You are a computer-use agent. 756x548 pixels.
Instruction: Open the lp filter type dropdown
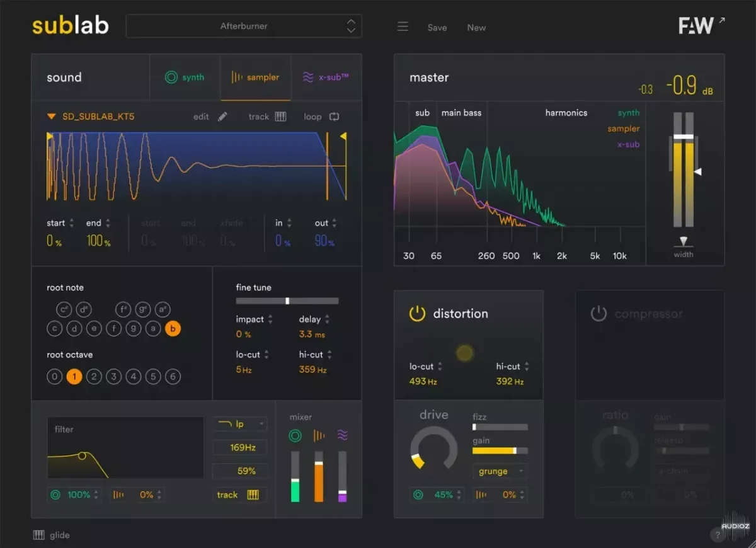pos(240,424)
